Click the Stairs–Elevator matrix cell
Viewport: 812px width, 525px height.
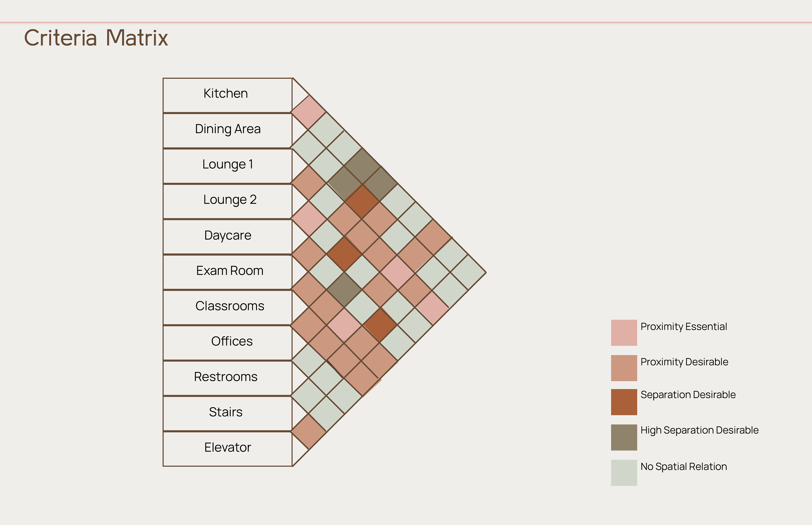tap(309, 432)
